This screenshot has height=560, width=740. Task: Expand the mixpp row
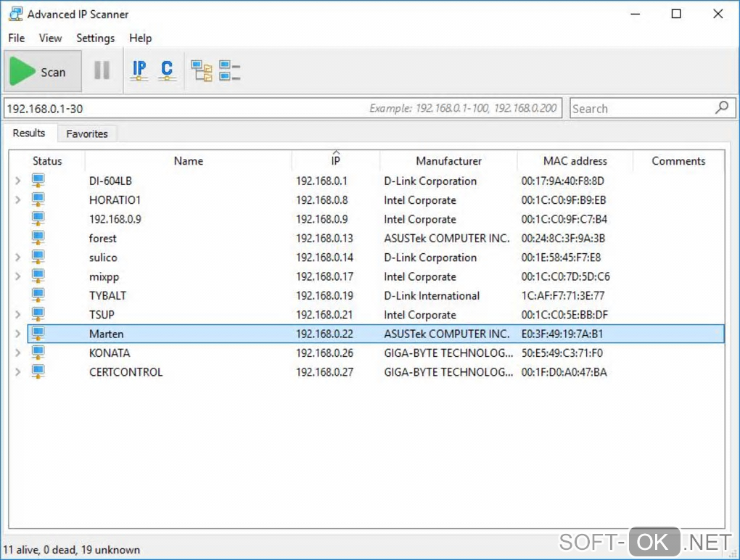tap(18, 276)
